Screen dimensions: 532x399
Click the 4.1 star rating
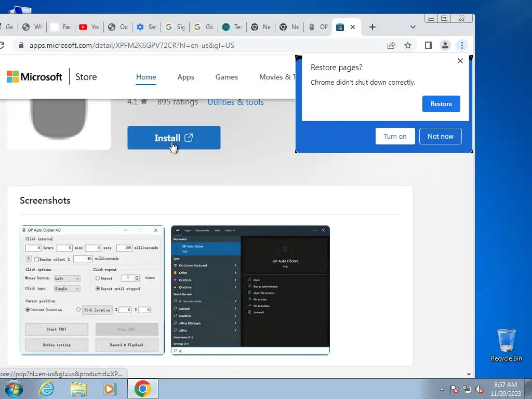tap(137, 101)
